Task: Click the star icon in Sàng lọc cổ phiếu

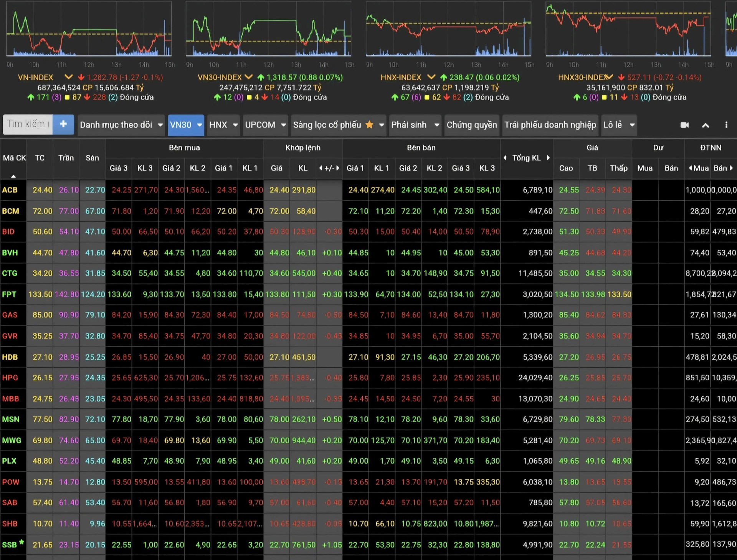Action: (369, 124)
